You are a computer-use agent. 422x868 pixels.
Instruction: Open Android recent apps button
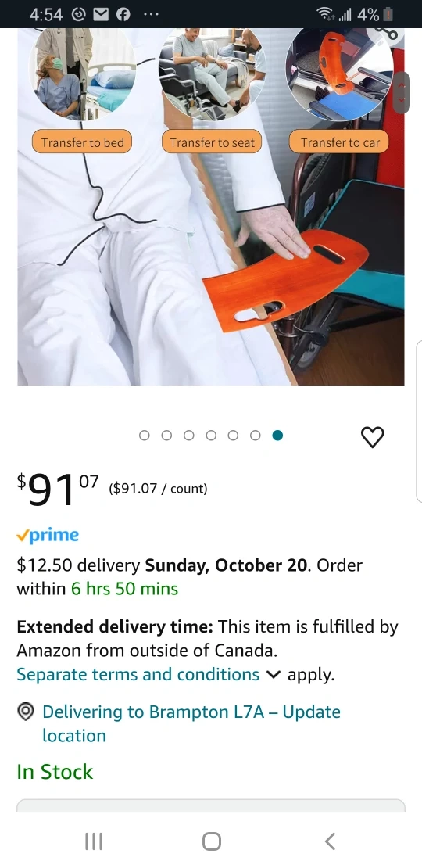click(94, 841)
